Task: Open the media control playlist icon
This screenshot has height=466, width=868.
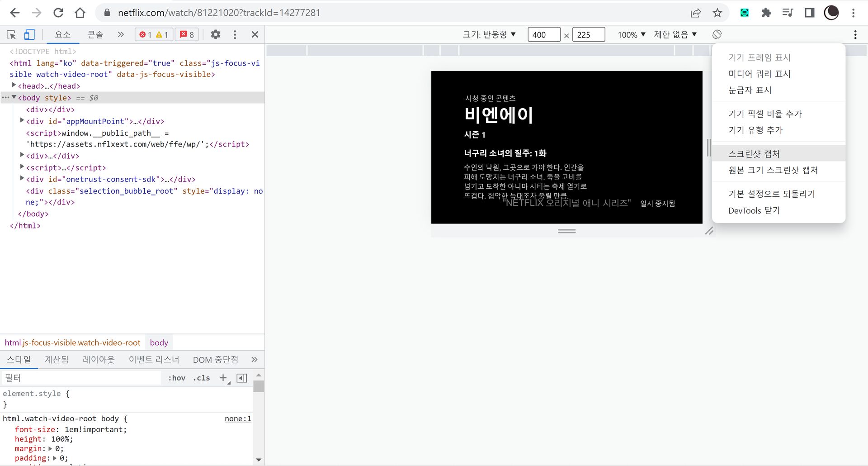Action: 788,13
